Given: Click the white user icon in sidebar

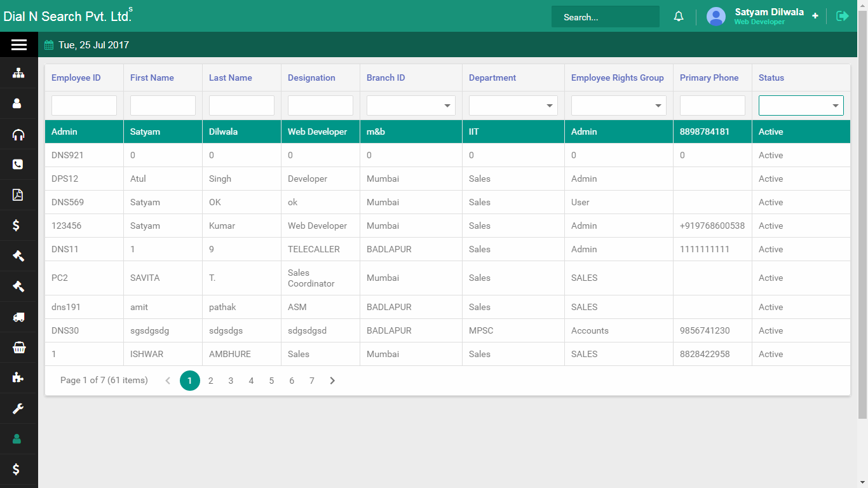Looking at the screenshot, I should click(x=18, y=103).
